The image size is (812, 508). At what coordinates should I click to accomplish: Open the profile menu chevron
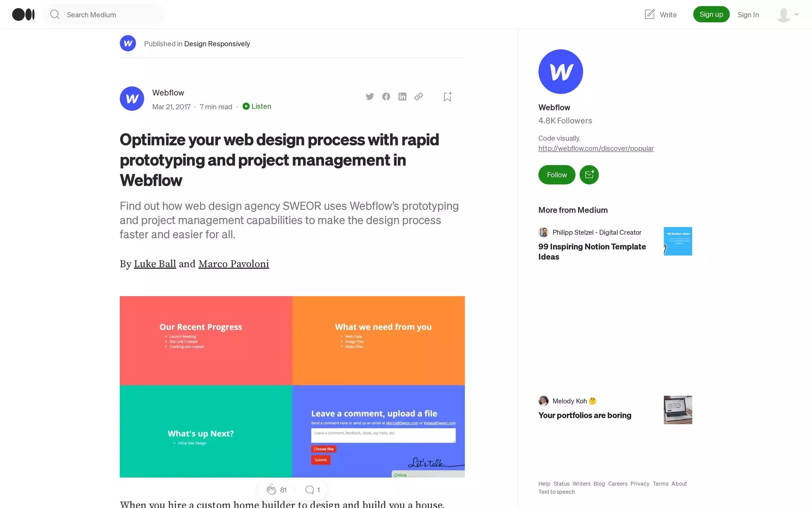click(x=797, y=14)
